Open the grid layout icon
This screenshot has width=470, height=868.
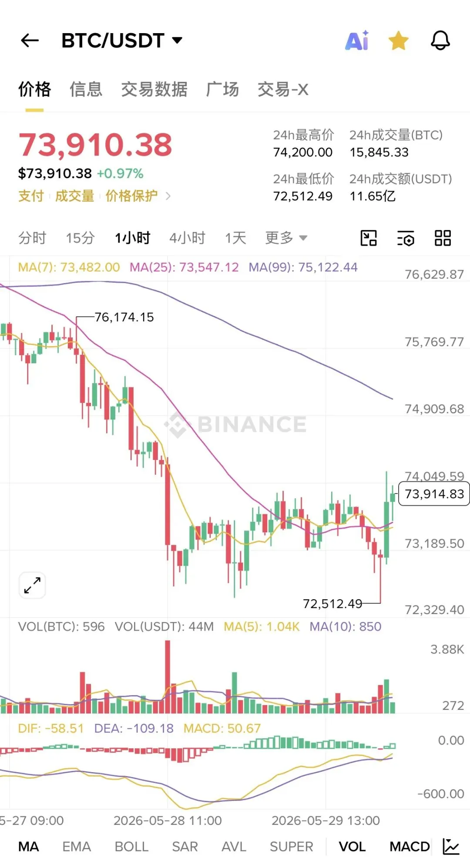[x=443, y=238]
